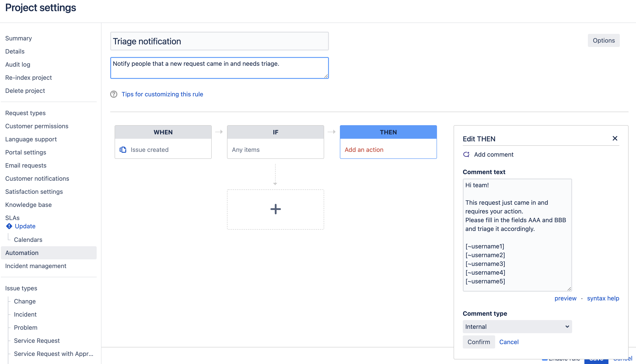Open Re-index project page
The image size is (636, 364).
pyautogui.click(x=28, y=78)
